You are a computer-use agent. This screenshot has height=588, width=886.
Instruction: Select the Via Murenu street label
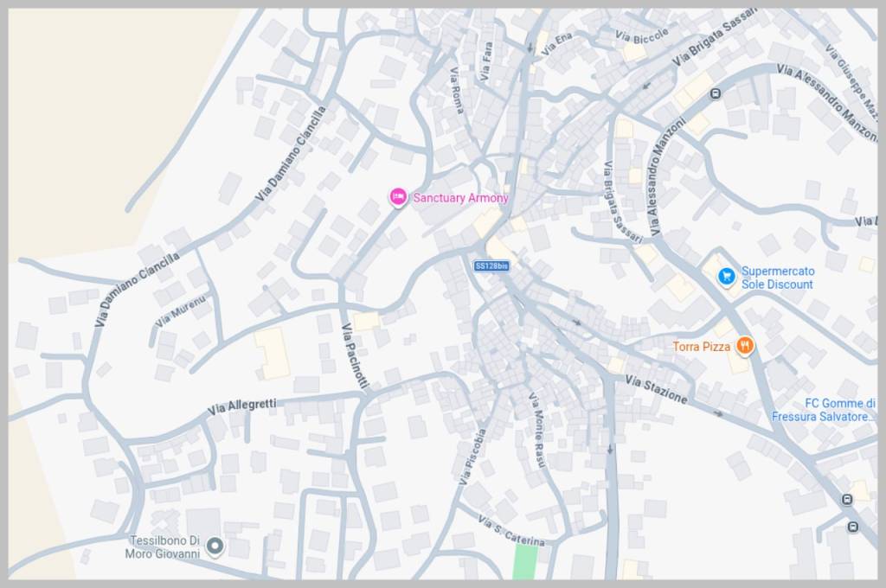point(181,310)
